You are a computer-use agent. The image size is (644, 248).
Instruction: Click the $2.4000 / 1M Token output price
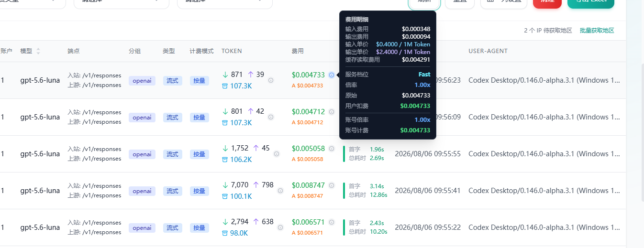(403, 52)
